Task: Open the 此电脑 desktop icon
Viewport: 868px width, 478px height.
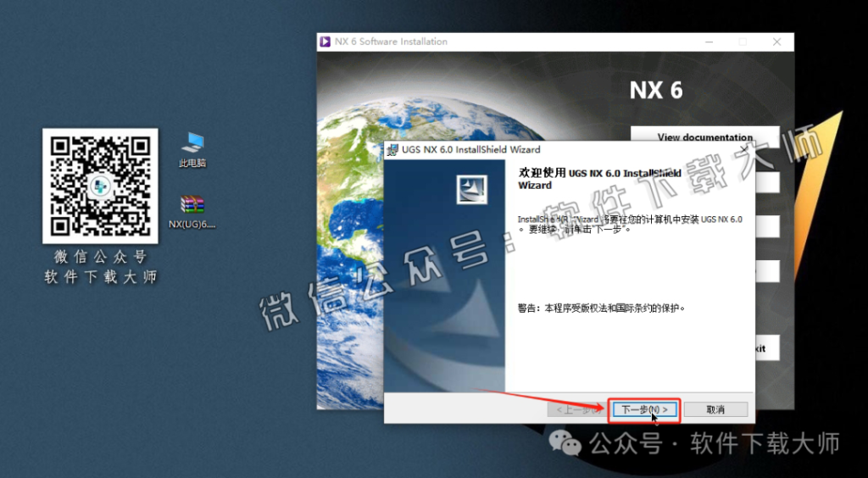Action: (192, 150)
